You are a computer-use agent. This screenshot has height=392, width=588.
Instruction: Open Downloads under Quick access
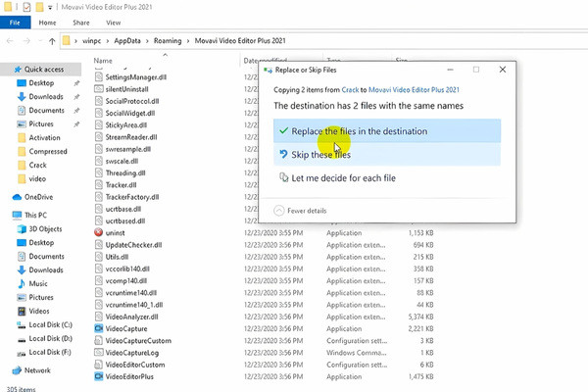click(46, 97)
